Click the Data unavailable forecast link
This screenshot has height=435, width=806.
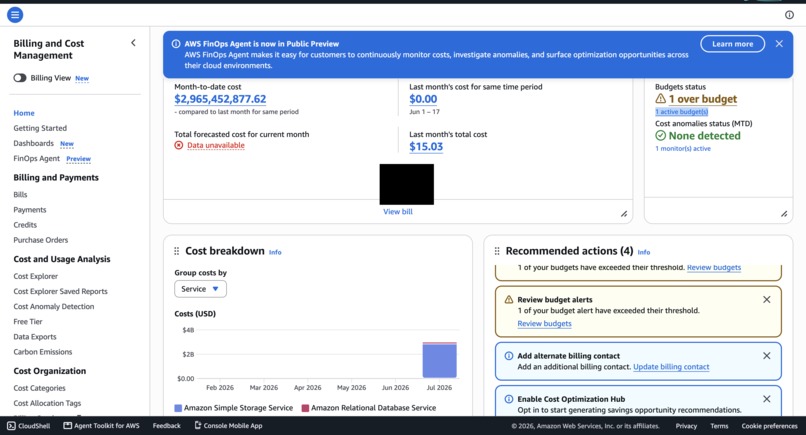click(216, 146)
